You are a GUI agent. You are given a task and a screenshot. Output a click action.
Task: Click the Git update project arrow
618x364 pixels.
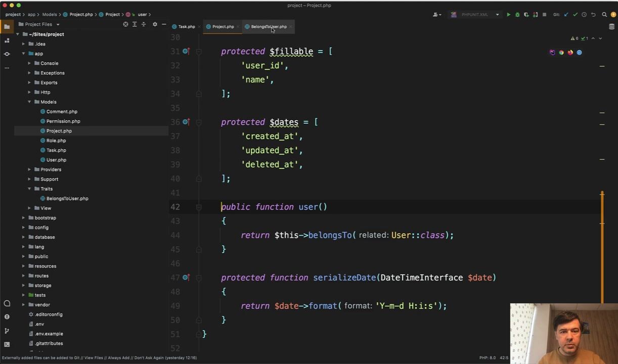tap(566, 15)
